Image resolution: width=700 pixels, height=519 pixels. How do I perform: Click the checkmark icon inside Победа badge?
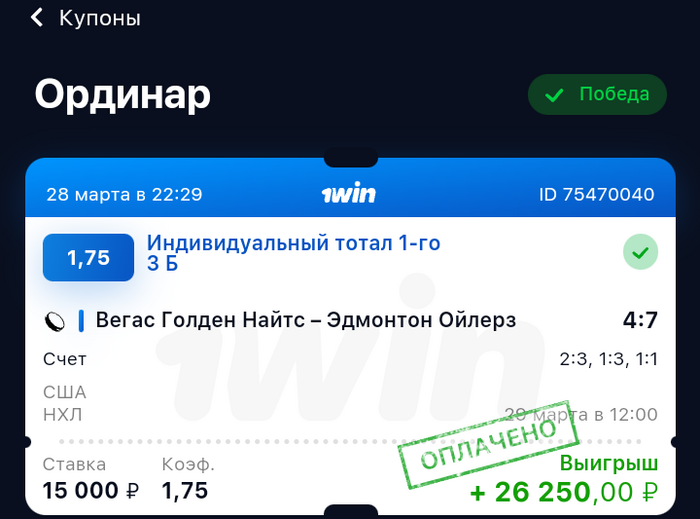click(x=554, y=95)
